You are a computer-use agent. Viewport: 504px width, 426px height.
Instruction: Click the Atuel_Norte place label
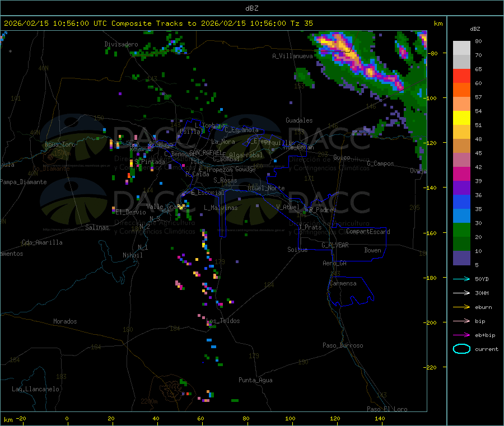(x=266, y=188)
